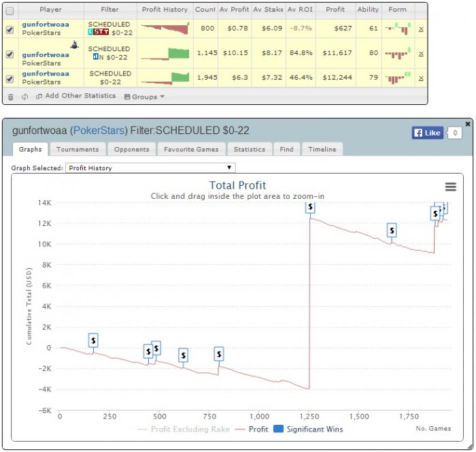476x452 pixels.
Task: Open gunfortwoaa link in third table row
Action: [x=46, y=74]
